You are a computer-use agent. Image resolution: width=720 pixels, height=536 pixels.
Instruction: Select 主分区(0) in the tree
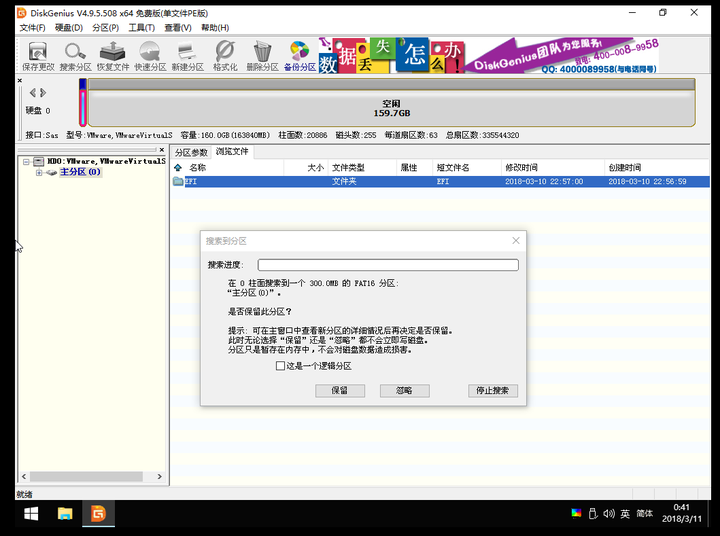pos(80,172)
